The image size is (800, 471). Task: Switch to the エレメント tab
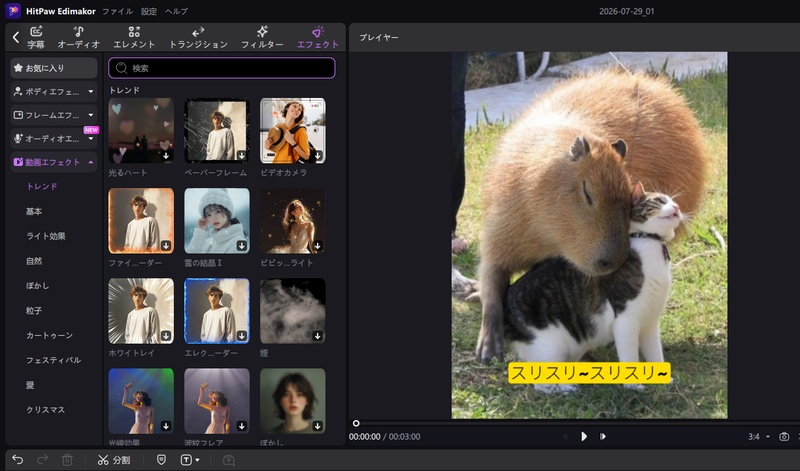click(x=134, y=38)
